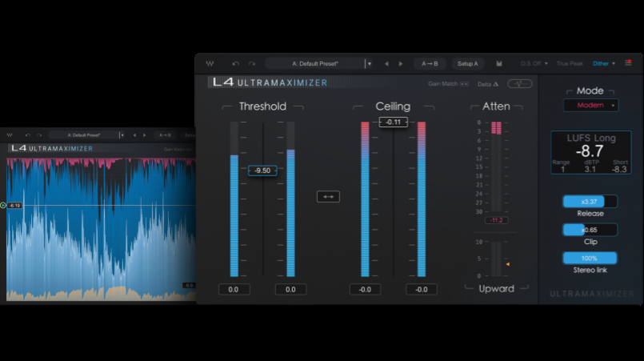Toggle Delta monitoring

488,83
